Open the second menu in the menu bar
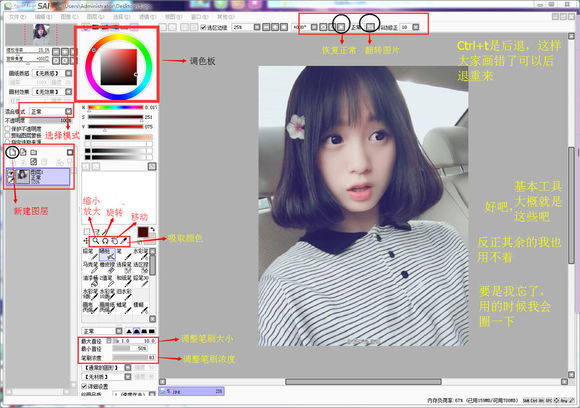The height and width of the screenshot is (408, 580). click(43, 17)
